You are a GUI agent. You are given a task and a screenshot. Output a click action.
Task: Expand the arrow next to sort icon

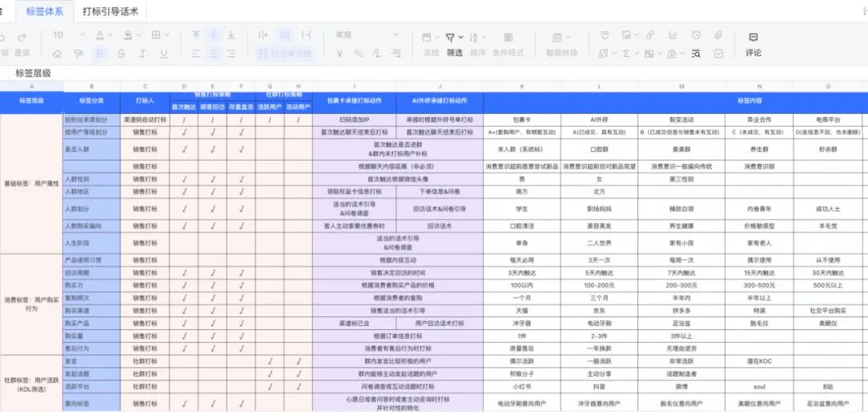tap(485, 38)
